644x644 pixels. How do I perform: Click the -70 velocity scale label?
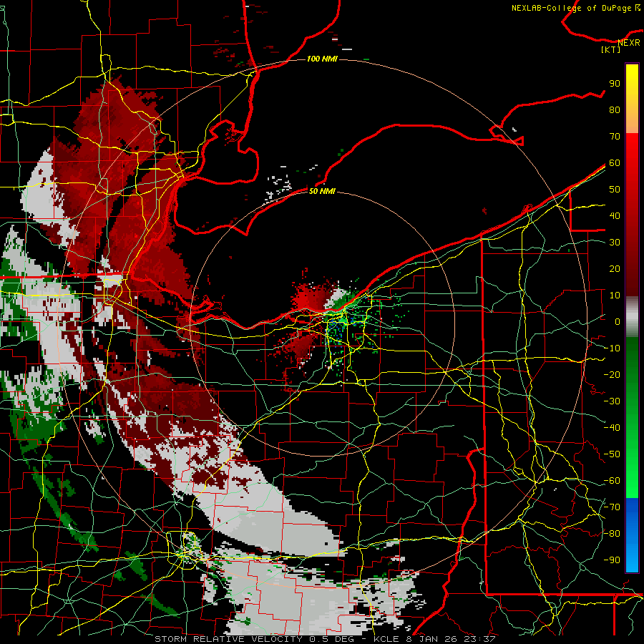pos(612,507)
